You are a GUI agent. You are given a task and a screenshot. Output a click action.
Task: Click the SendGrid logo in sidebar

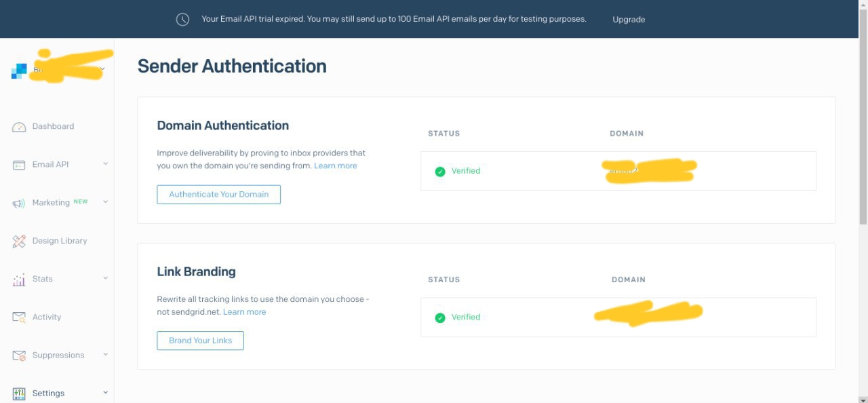point(19,71)
